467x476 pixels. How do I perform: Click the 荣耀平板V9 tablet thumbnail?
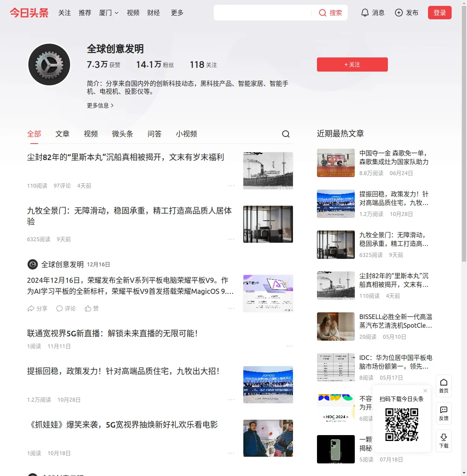(268, 293)
